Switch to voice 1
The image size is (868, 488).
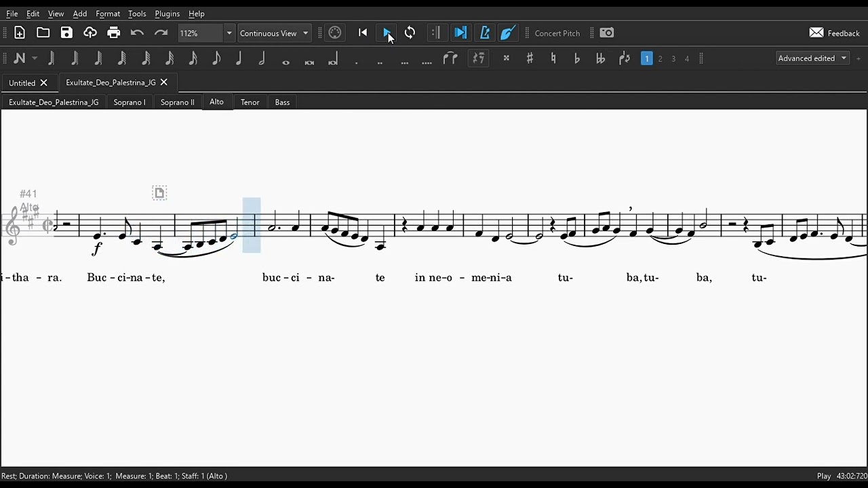(647, 58)
